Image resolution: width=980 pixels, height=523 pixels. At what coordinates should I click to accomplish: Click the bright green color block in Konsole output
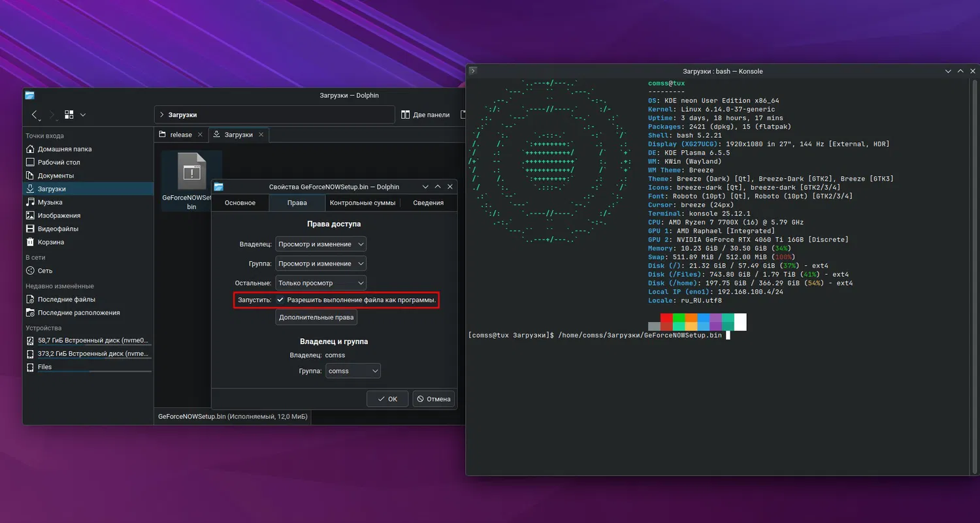(679, 317)
